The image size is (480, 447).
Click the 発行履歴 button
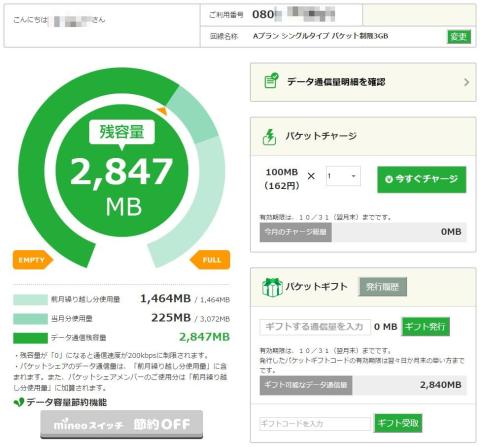(x=383, y=287)
